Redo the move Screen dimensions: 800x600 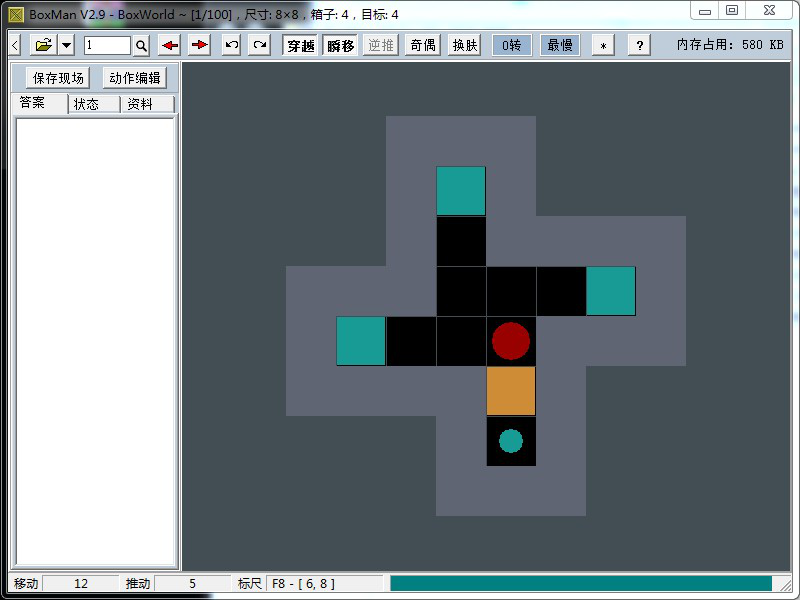pyautogui.click(x=260, y=45)
